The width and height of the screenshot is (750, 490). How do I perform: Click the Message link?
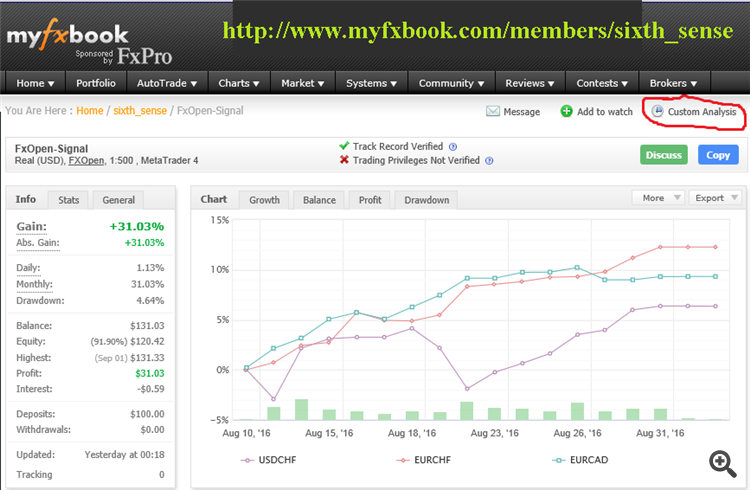tap(521, 111)
